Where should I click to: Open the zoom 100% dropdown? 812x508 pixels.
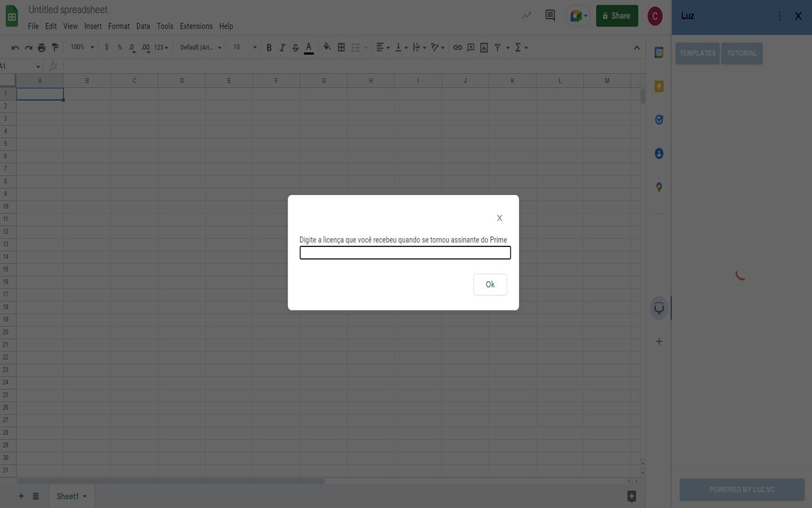(82, 48)
